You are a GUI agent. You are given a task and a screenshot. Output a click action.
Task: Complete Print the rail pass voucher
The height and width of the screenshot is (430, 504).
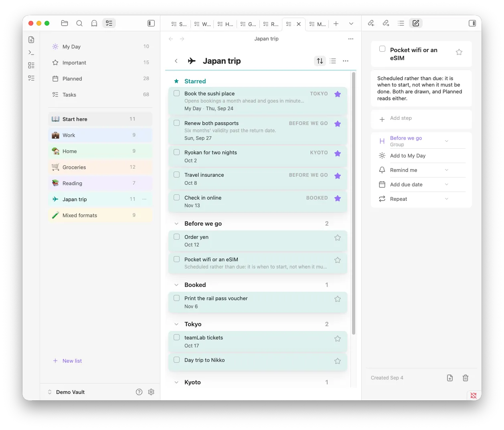(x=176, y=298)
